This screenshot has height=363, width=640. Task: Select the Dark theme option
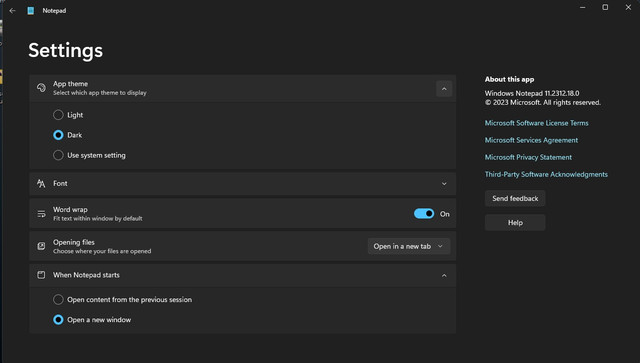(58, 135)
